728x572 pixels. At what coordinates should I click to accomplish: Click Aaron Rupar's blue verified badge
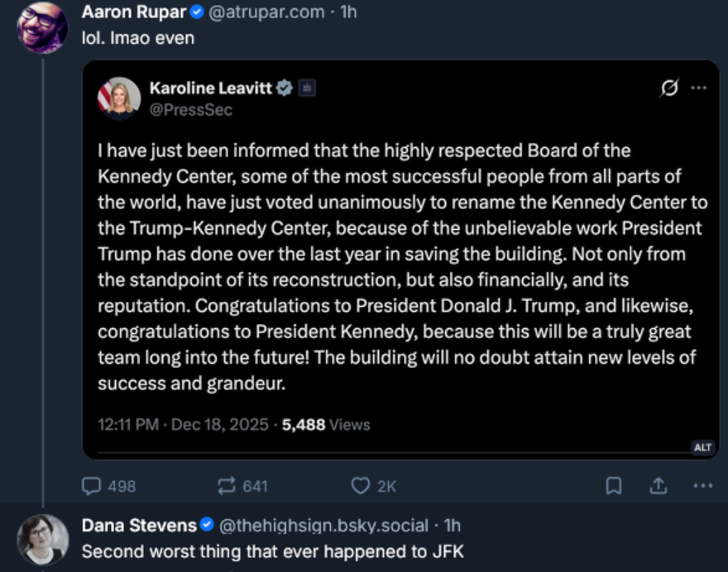point(199,13)
